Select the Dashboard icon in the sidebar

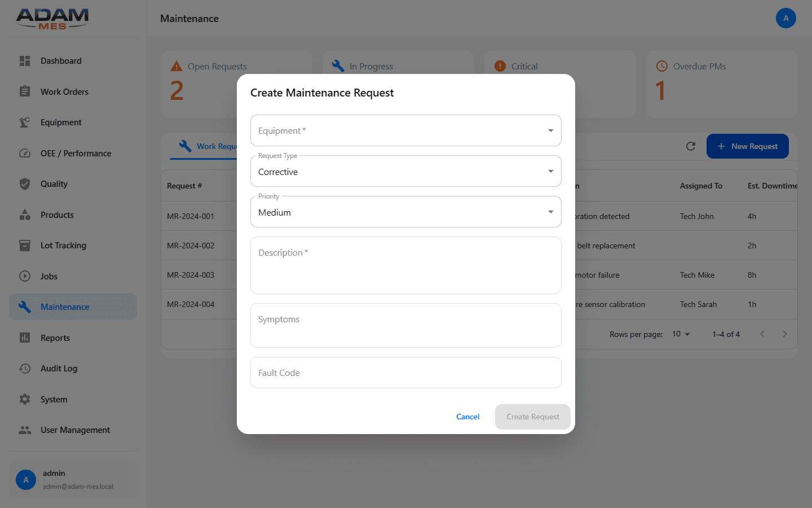pos(25,60)
